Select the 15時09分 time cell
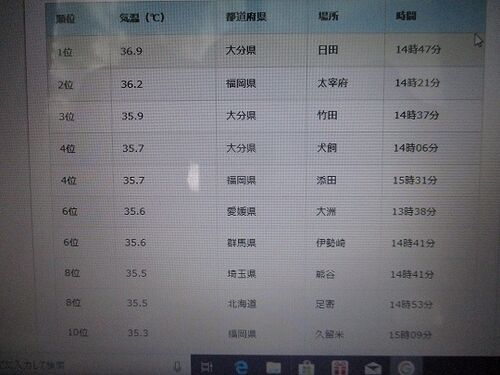 point(410,335)
